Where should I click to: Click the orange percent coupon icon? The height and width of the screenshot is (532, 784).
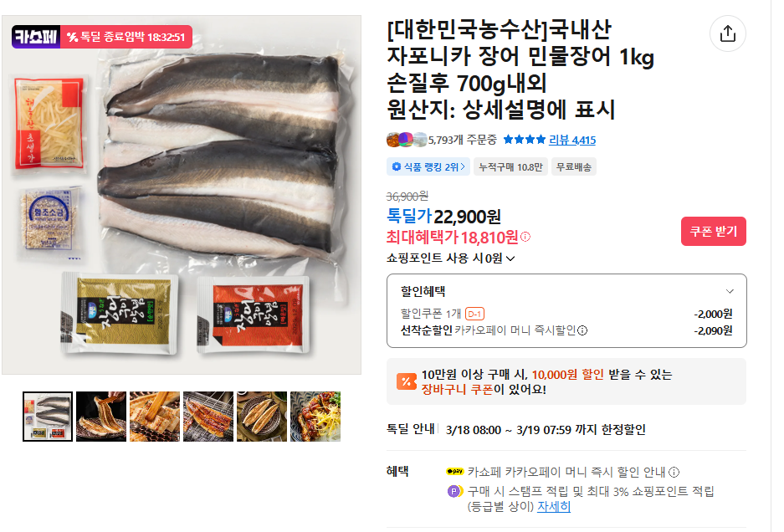tap(407, 381)
